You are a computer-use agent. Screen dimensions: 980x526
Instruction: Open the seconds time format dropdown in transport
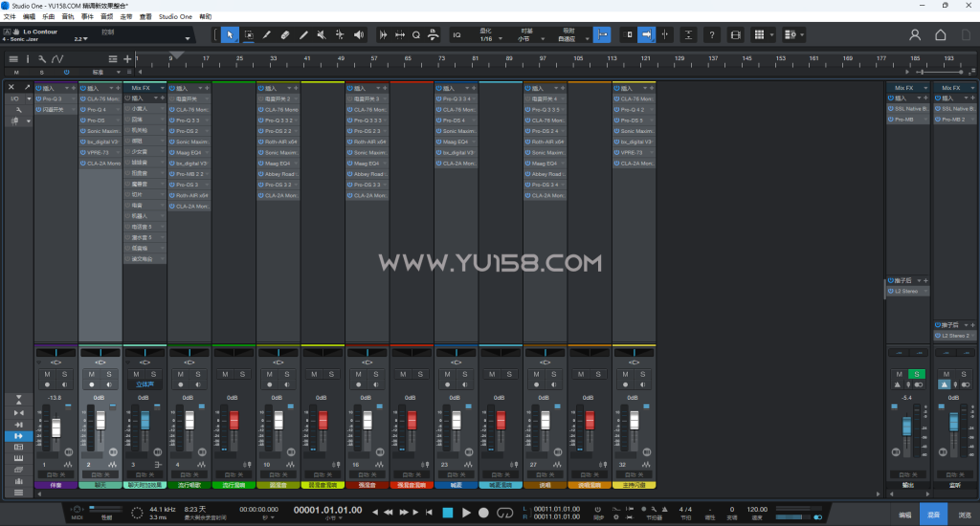point(273,518)
